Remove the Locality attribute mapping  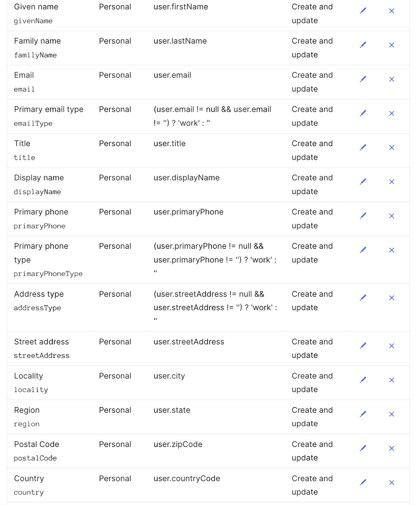click(392, 380)
